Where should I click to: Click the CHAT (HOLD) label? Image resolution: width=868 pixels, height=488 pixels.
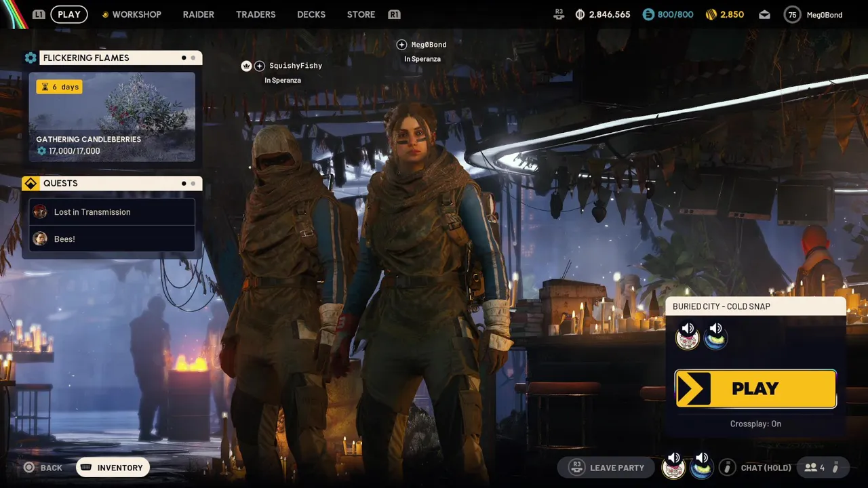(766, 468)
